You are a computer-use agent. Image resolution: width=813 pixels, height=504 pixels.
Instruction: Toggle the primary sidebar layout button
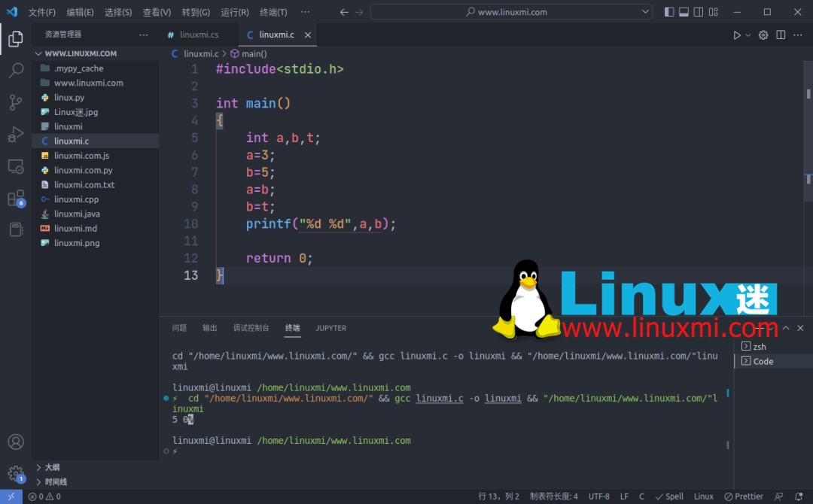pos(669,12)
